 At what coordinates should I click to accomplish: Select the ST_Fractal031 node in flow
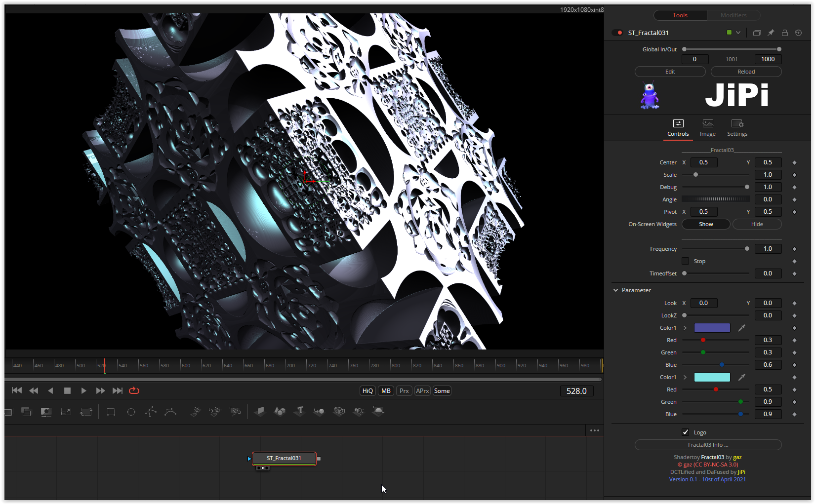pyautogui.click(x=284, y=458)
